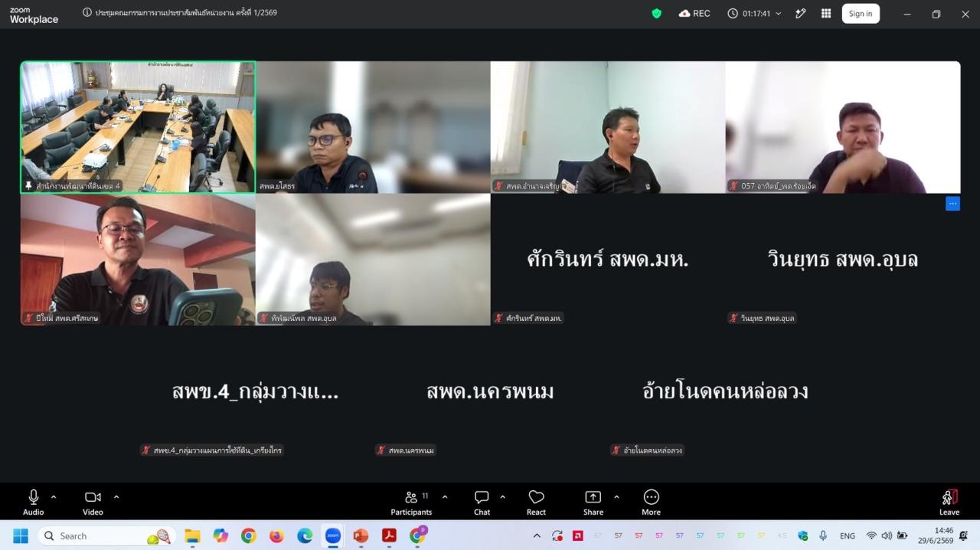Click the วินยุทธ สพด.อุบล participant tile
The image size is (980, 550).
(843, 260)
